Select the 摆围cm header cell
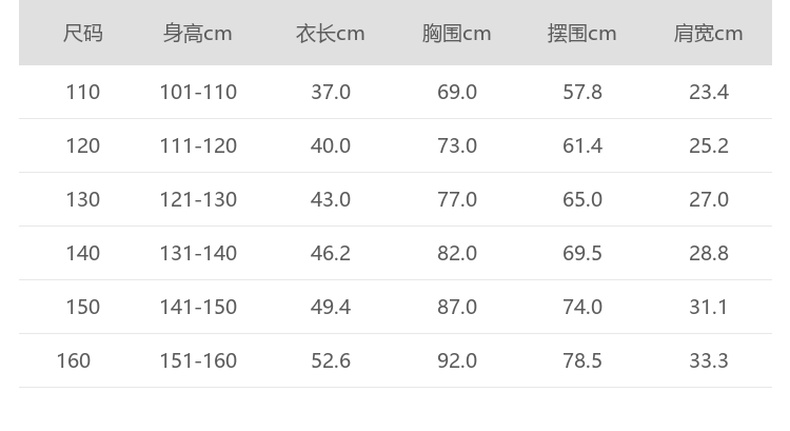Image resolution: width=790 pixels, height=431 pixels. 582,34
